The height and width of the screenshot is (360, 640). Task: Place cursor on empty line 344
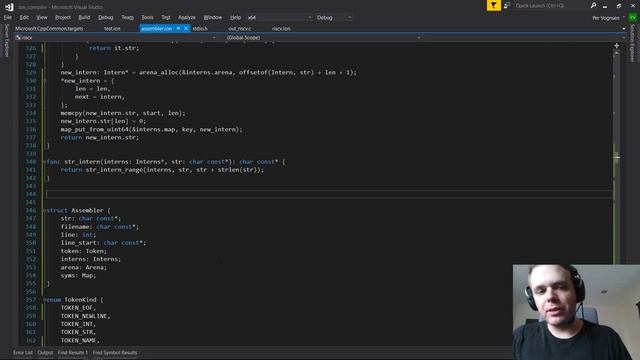click(x=329, y=194)
